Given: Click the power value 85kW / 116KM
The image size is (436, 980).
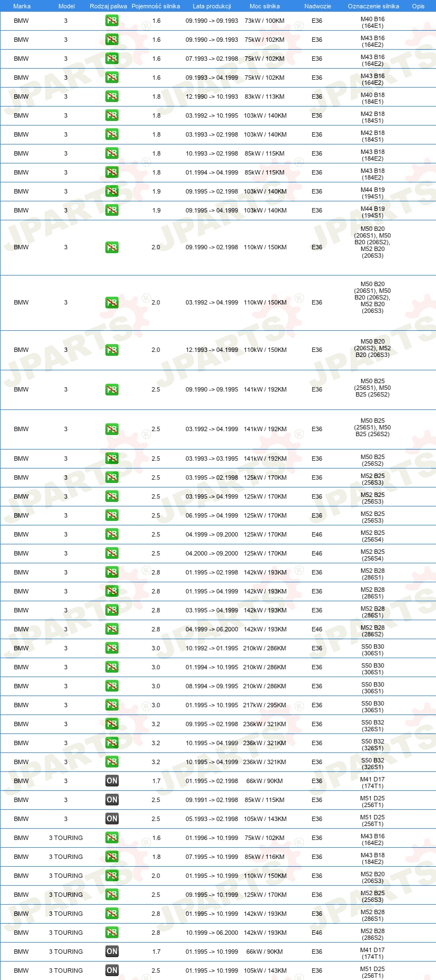Looking at the screenshot, I should click(x=264, y=857).
